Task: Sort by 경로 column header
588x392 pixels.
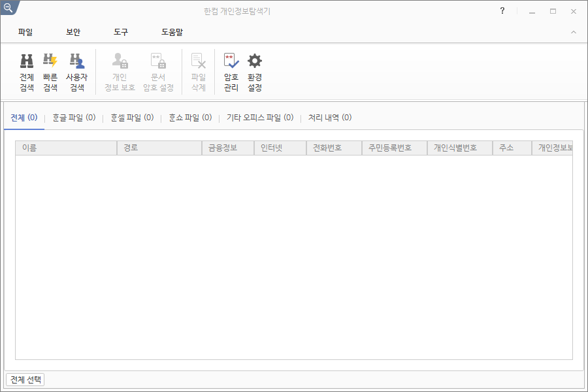Action: point(159,148)
